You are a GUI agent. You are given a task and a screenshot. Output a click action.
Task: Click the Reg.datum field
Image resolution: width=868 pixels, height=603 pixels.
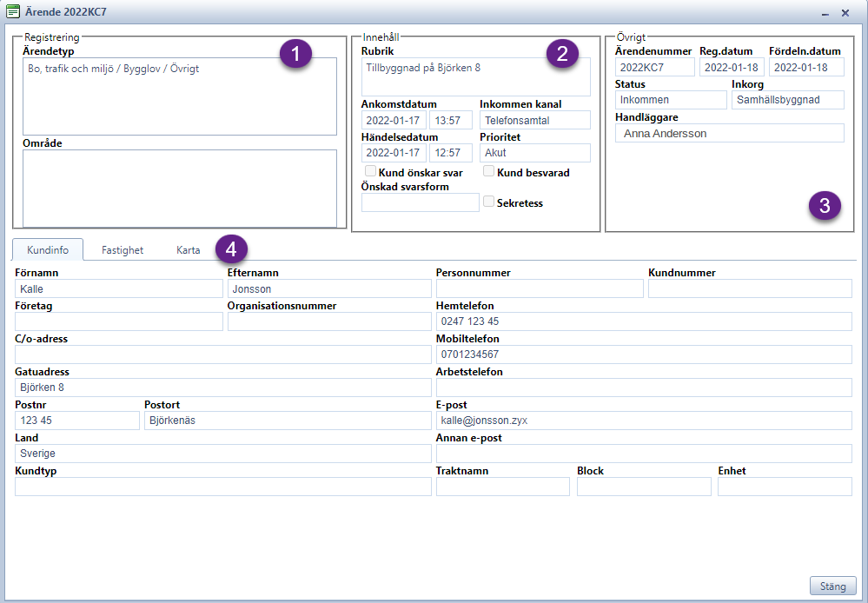point(732,67)
